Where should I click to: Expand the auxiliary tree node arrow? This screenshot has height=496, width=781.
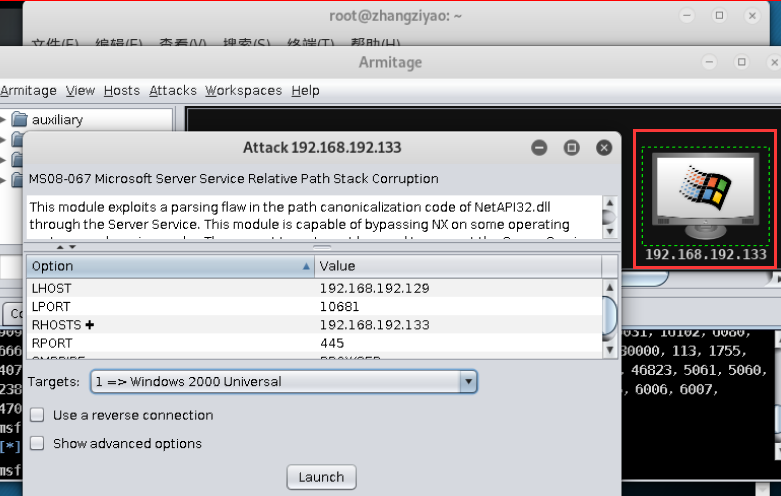pos(3,120)
